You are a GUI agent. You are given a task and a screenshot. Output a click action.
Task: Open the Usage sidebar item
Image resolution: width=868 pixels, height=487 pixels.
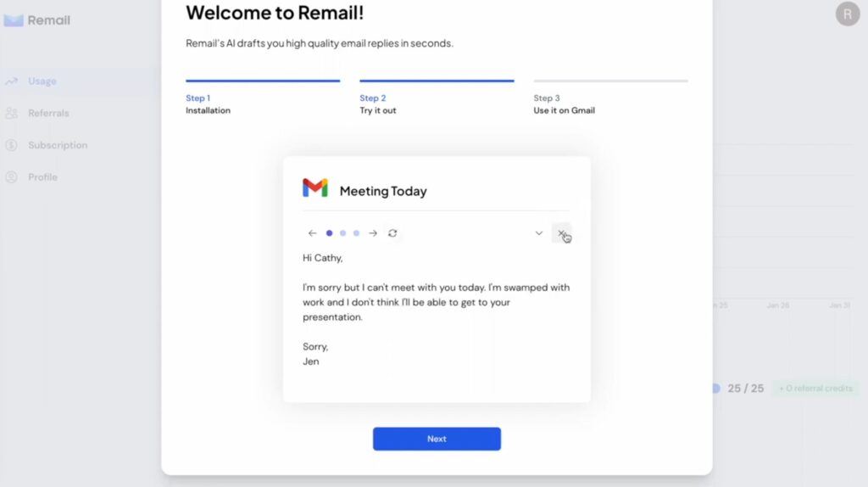[x=42, y=81]
